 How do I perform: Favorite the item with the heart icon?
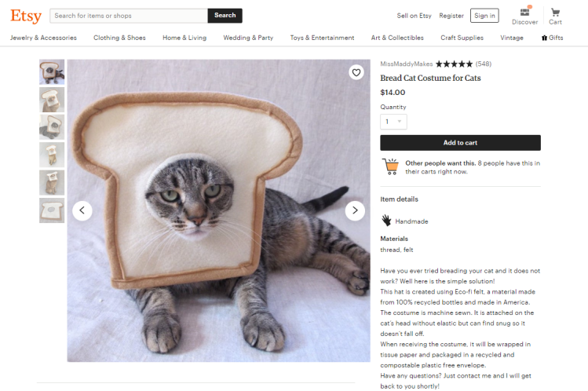pos(356,73)
